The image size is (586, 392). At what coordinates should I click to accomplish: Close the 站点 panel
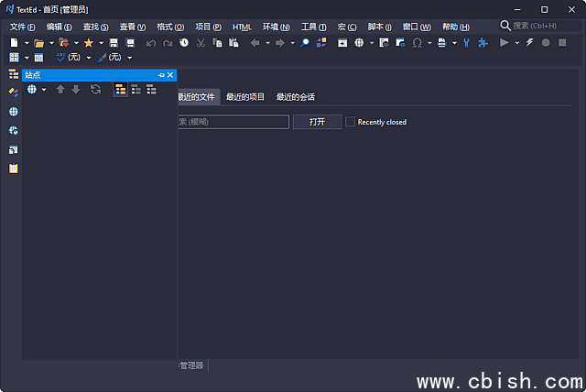(x=170, y=75)
